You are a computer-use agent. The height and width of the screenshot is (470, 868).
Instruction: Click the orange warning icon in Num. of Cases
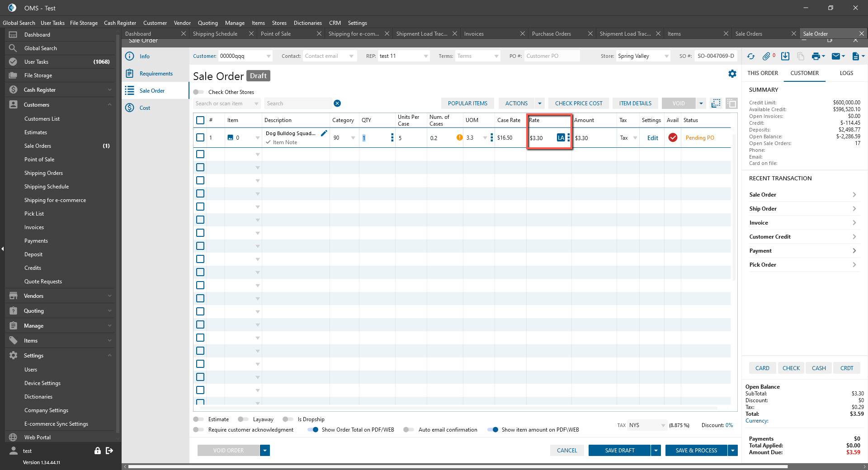tap(459, 138)
